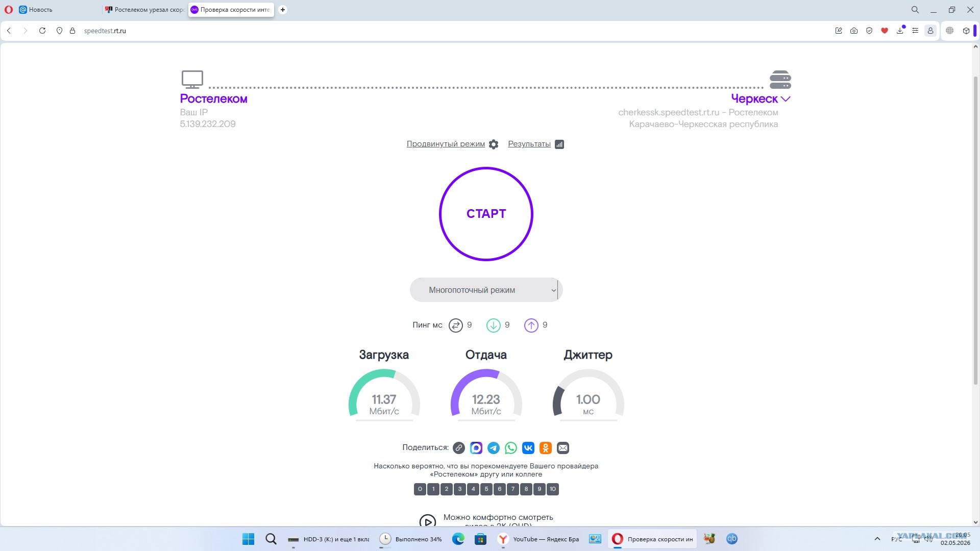Click the СТАРТ speed test button

point(486,214)
